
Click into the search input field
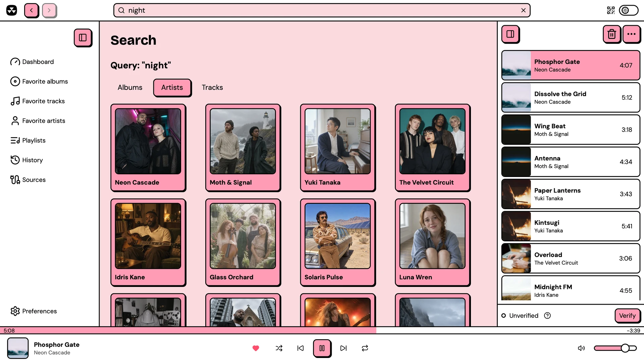322,10
